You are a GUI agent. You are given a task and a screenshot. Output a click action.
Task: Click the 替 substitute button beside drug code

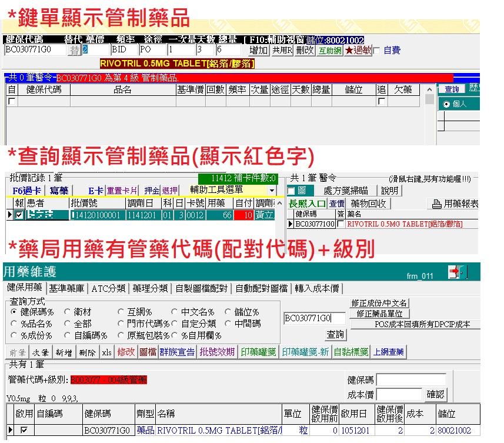coord(75,51)
